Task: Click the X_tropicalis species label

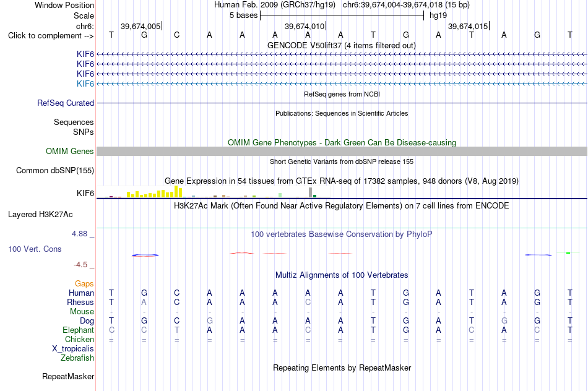Action: [x=73, y=349]
